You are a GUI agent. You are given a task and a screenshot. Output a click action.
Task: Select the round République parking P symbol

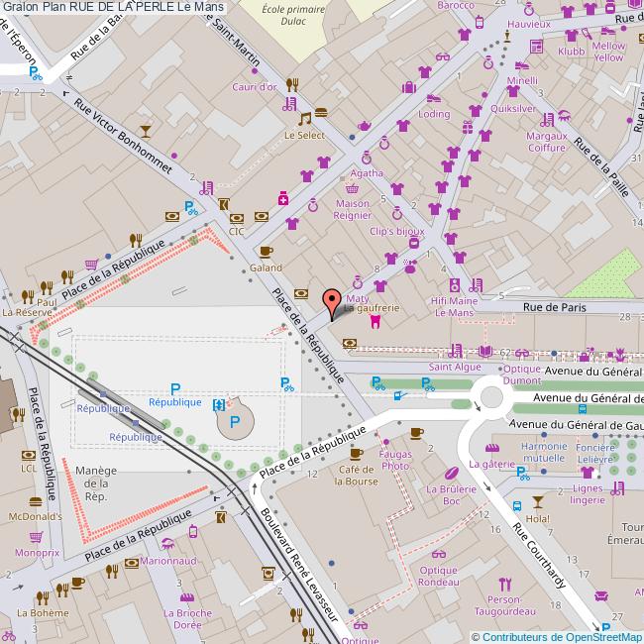click(x=235, y=422)
